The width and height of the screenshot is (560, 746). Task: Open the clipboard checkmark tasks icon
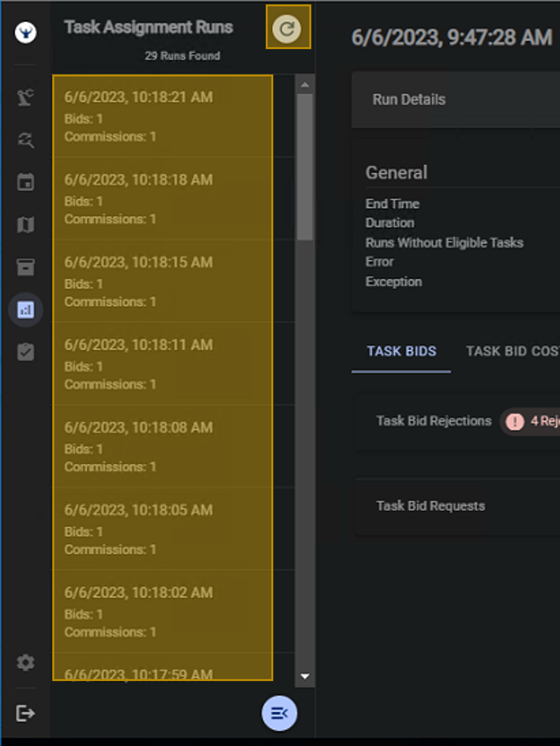click(x=26, y=352)
